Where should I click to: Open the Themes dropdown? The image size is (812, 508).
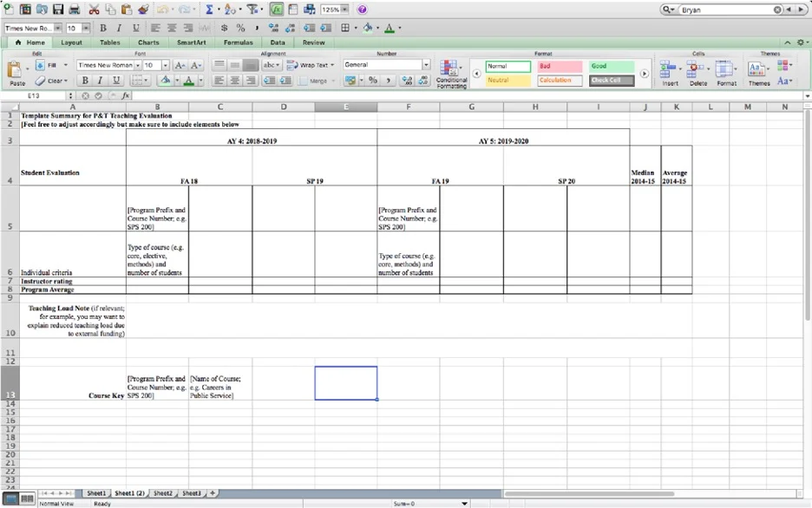pos(759,73)
